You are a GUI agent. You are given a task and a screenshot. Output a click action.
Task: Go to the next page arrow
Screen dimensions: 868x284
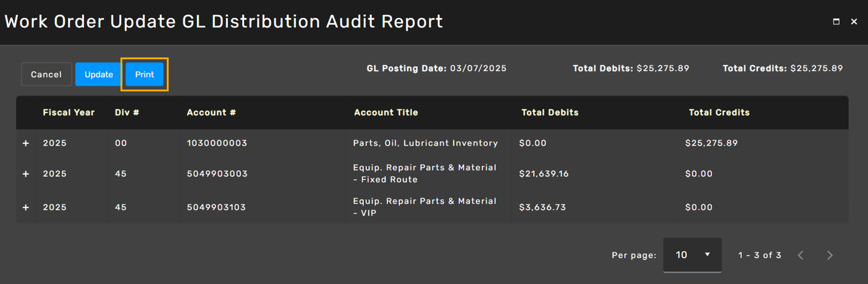click(x=830, y=255)
